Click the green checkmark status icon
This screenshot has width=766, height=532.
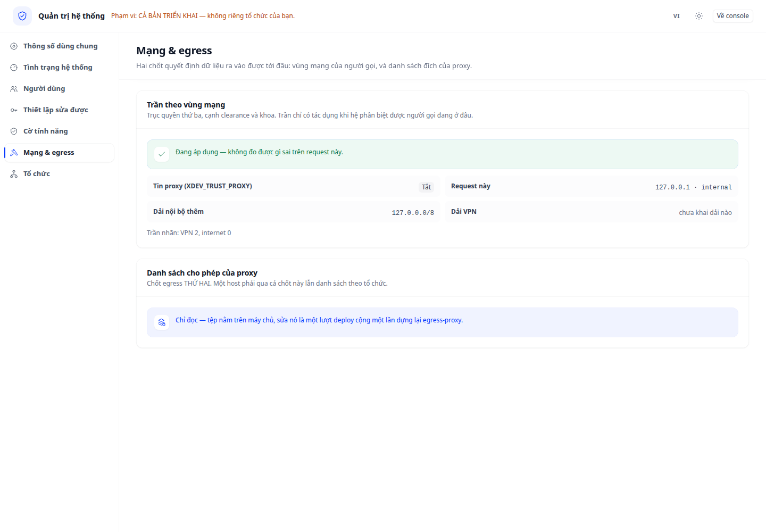coord(162,154)
